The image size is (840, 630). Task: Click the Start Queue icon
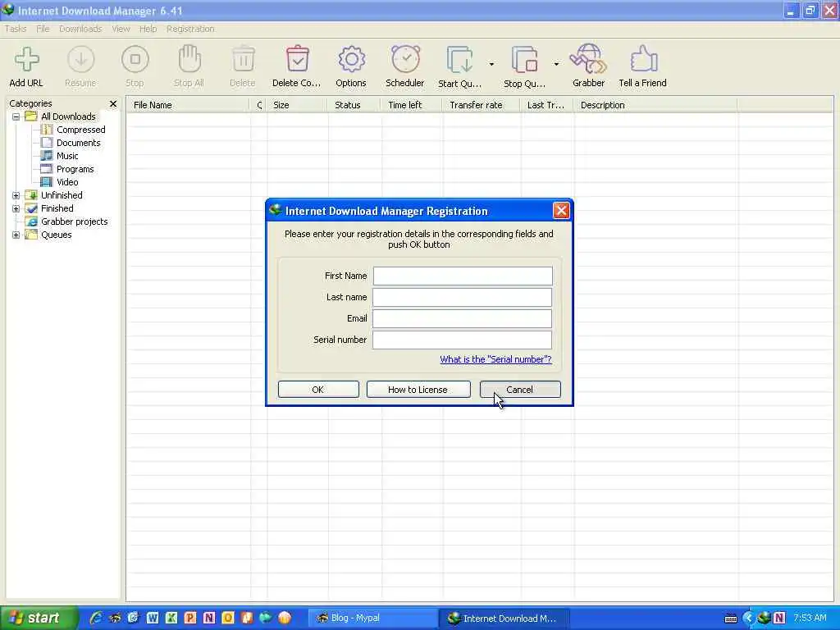[x=459, y=59]
